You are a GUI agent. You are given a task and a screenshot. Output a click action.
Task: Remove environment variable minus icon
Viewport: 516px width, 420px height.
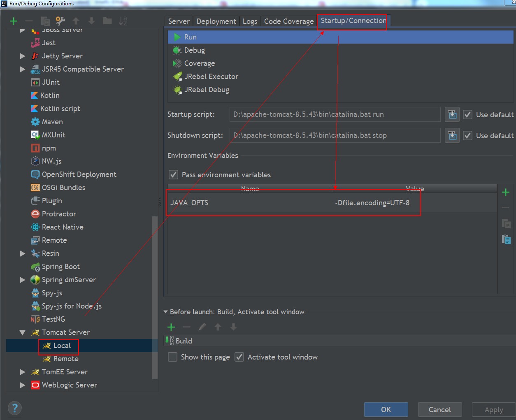[x=506, y=208]
